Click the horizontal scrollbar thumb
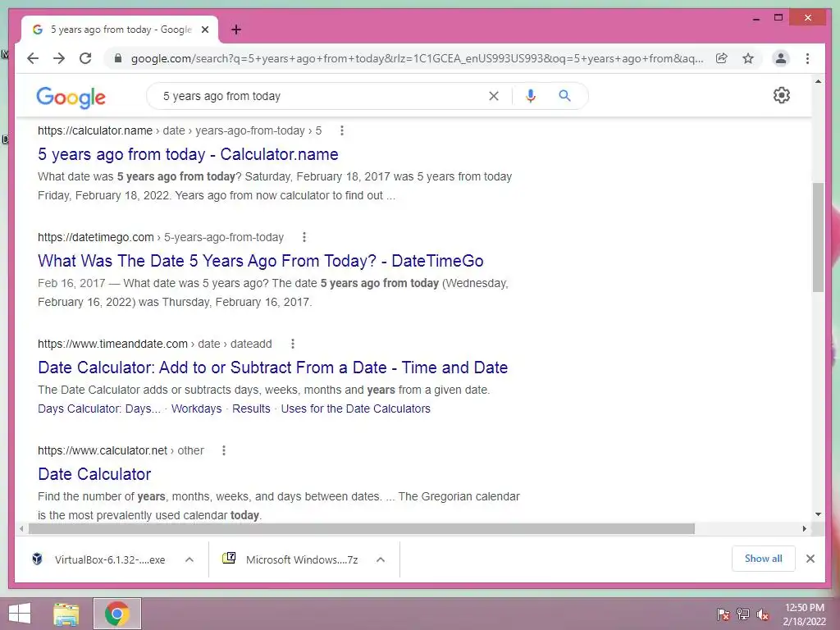 click(362, 529)
